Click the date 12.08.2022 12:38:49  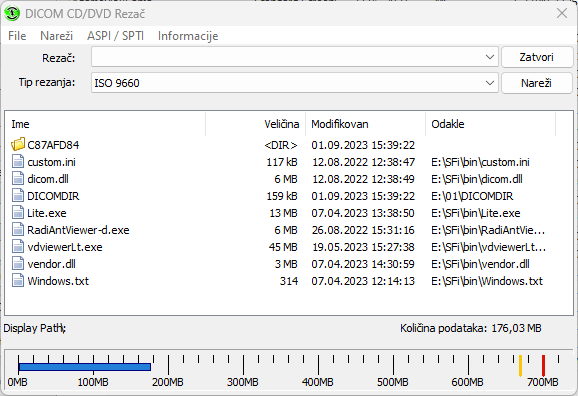[363, 179]
